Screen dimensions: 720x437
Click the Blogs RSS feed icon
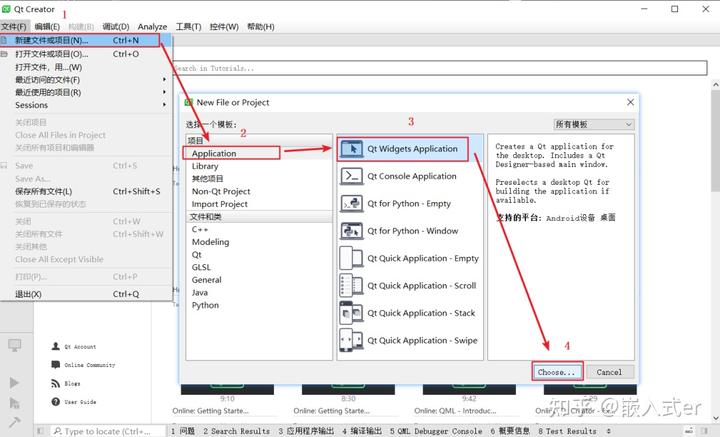coord(56,383)
